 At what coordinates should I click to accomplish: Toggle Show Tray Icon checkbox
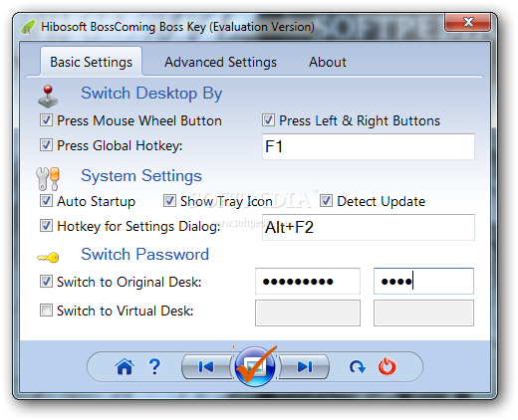pos(169,201)
